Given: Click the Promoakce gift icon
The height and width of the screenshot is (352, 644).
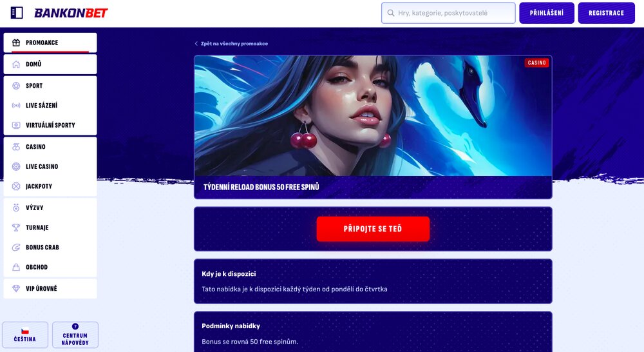Looking at the screenshot, I should click(x=16, y=43).
